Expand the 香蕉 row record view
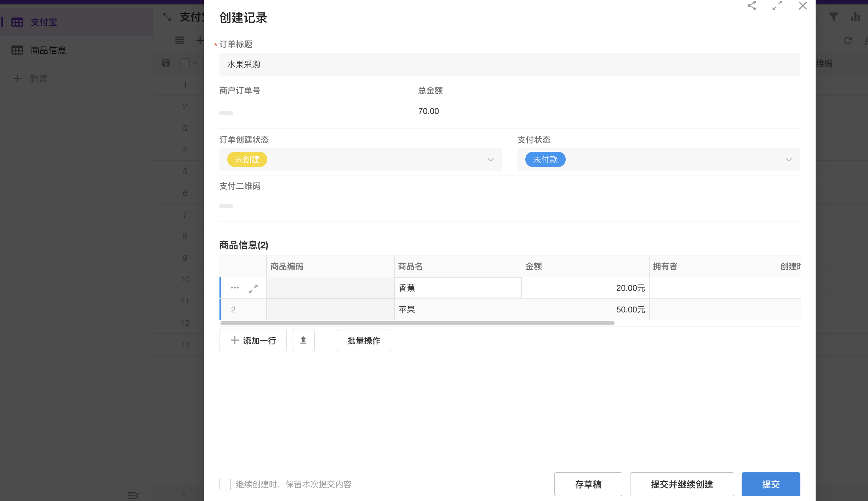868x501 pixels. point(253,288)
